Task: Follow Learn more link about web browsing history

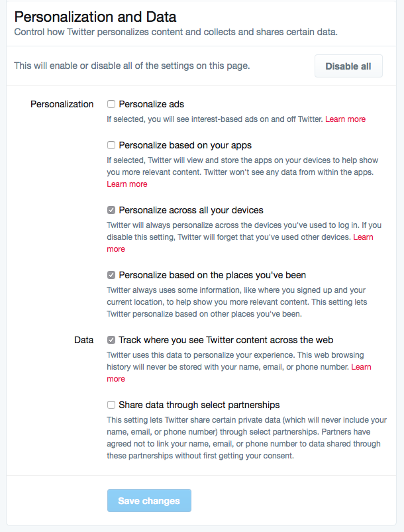Action: [x=361, y=367]
